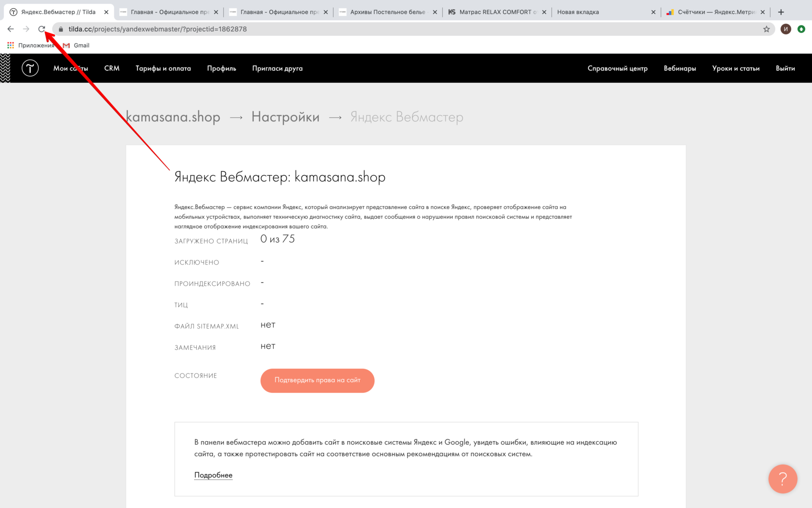The image size is (812, 508).
Task: Click the Tilda logo icon
Action: tap(30, 68)
